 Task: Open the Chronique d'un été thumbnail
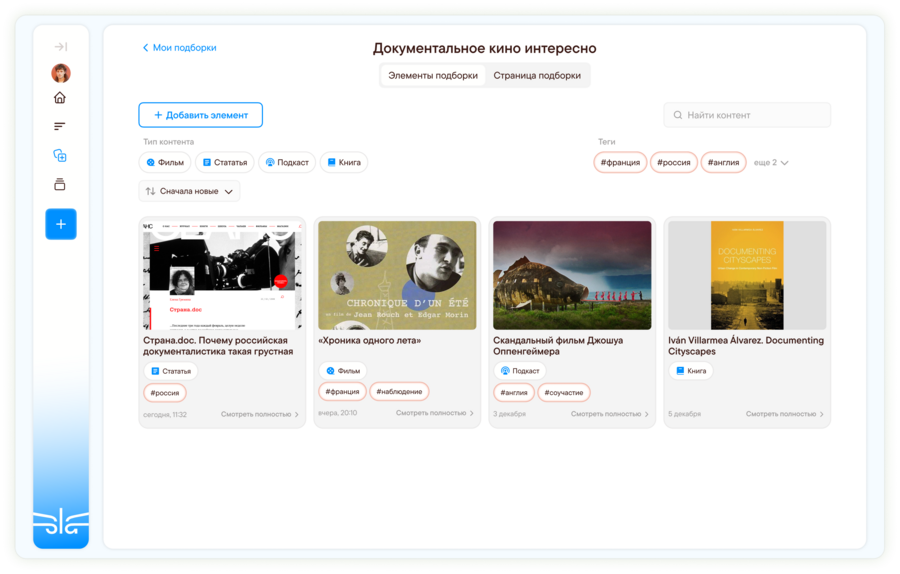coord(397,276)
